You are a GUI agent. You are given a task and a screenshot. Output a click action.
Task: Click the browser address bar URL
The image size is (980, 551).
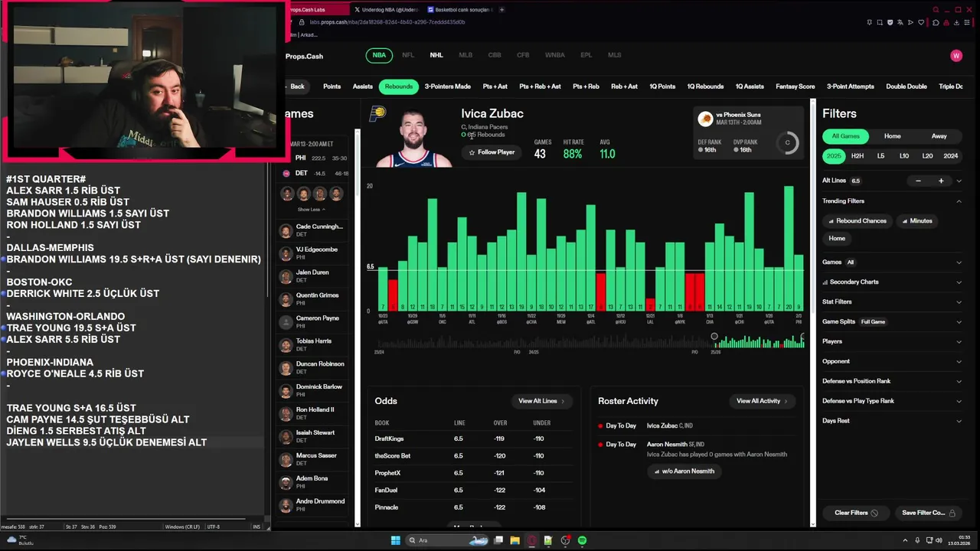tap(387, 22)
